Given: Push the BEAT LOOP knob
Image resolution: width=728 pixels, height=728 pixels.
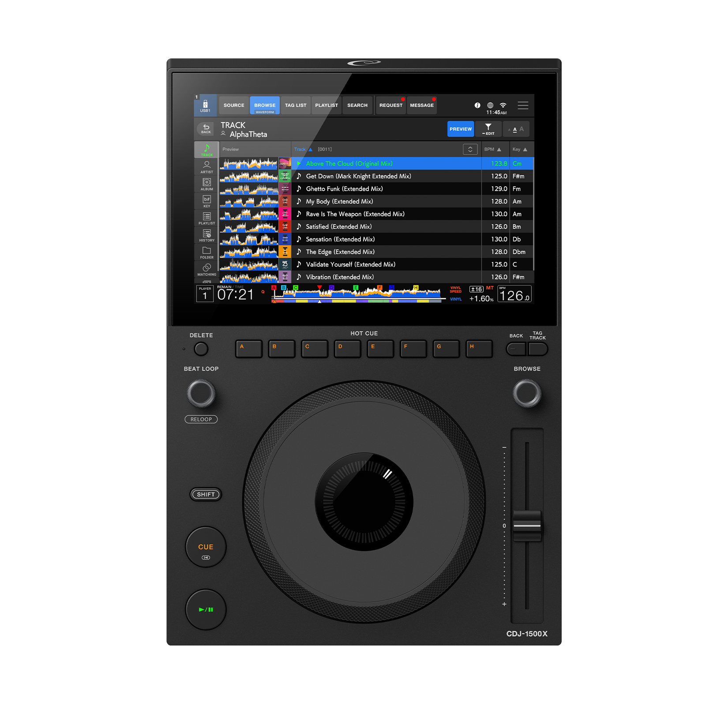Looking at the screenshot, I should (201, 394).
